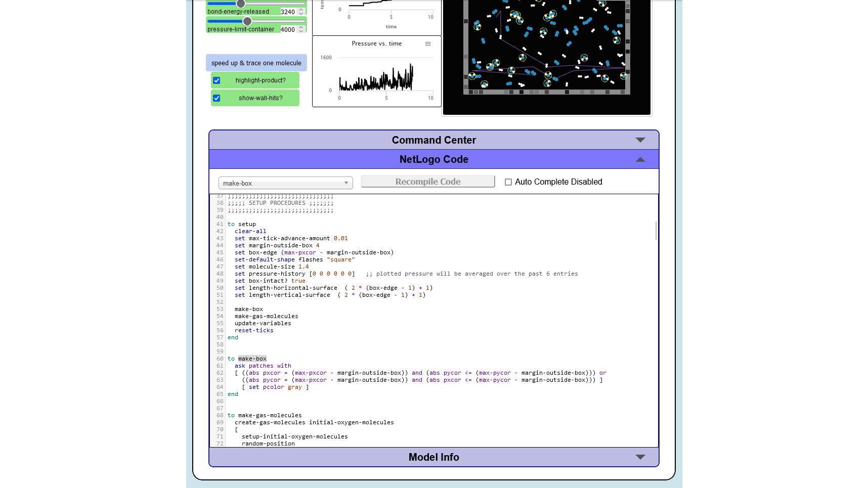Click the code editor vertical scrollbar
The image size is (868, 488).
656,231
